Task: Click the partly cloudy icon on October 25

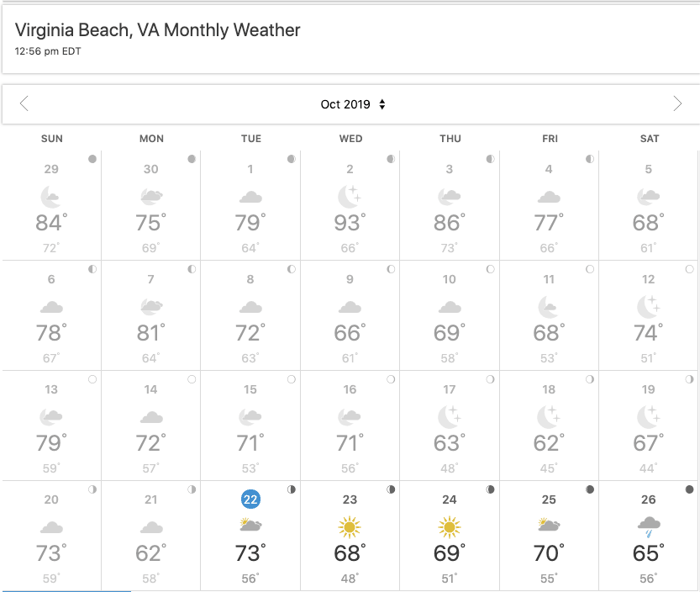Action: (x=549, y=525)
